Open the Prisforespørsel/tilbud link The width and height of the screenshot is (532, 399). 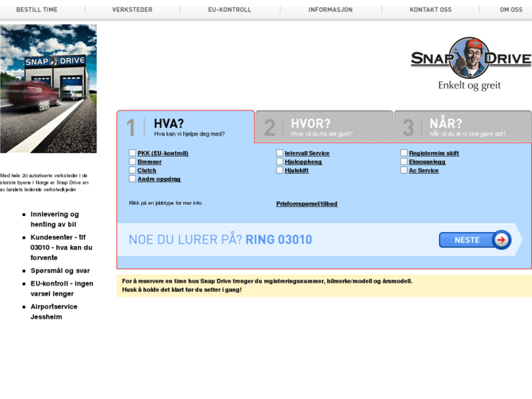[x=307, y=204]
